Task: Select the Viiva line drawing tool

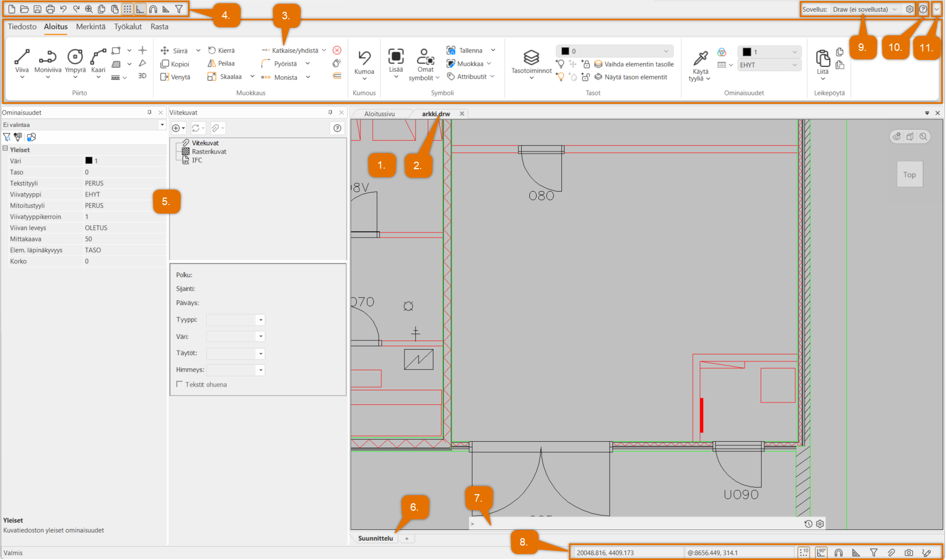Action: pyautogui.click(x=21, y=58)
